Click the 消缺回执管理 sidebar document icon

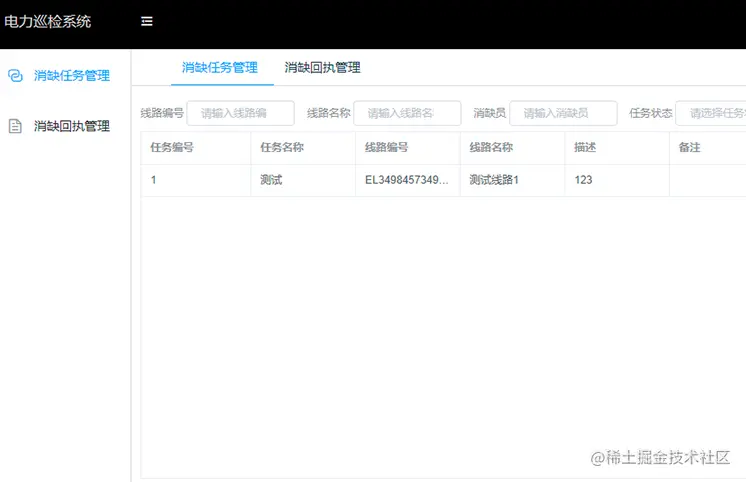tap(15, 126)
